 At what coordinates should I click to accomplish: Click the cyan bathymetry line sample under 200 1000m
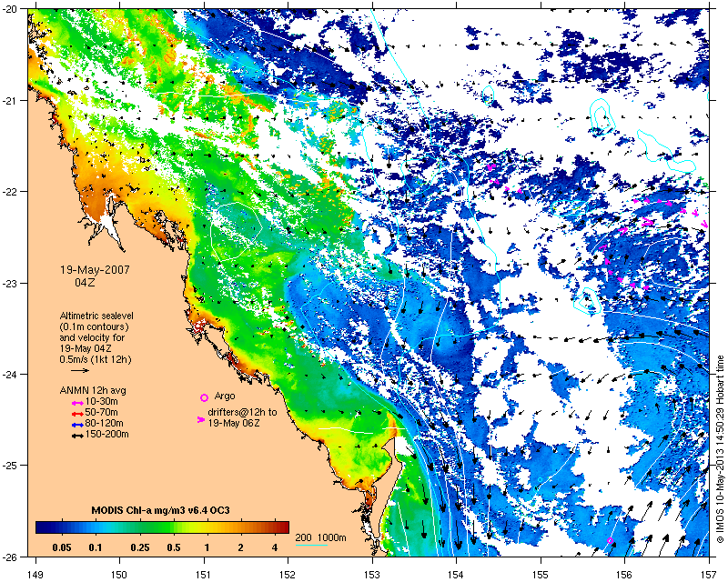pos(311,545)
